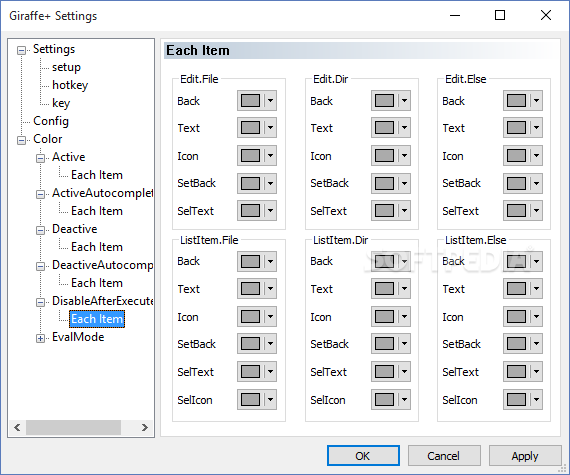Open Edit.File SelText color dropdown arrow
Screen dimensions: 570x475
pyautogui.click(x=270, y=210)
